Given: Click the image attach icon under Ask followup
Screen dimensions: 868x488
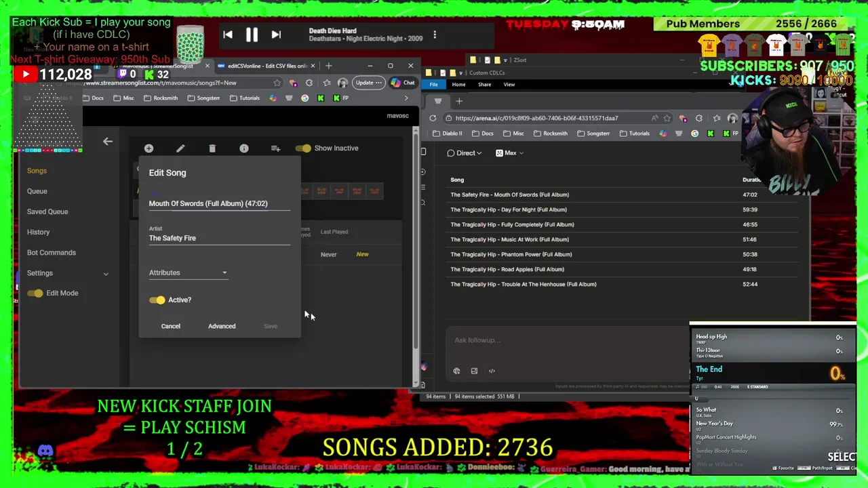Looking at the screenshot, I should 474,371.
